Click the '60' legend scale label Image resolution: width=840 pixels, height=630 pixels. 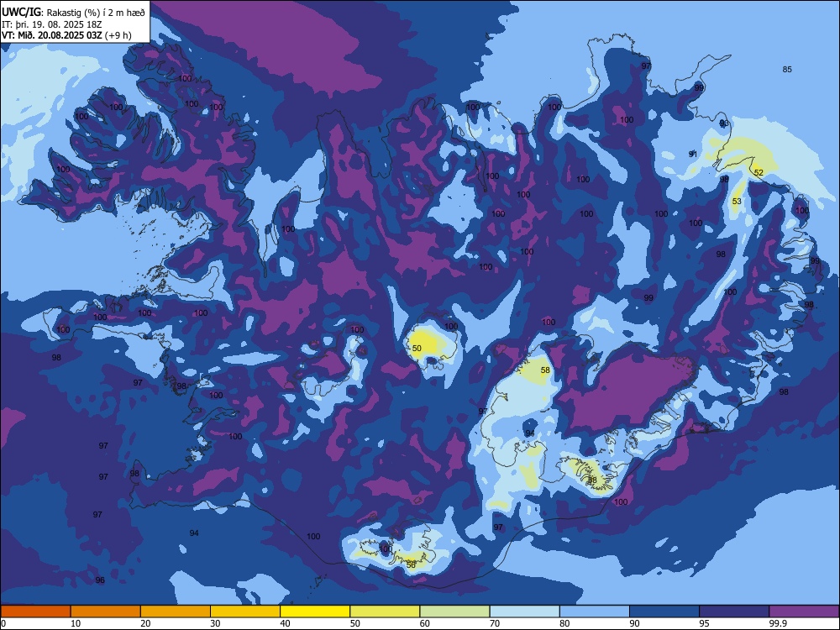coord(425,623)
